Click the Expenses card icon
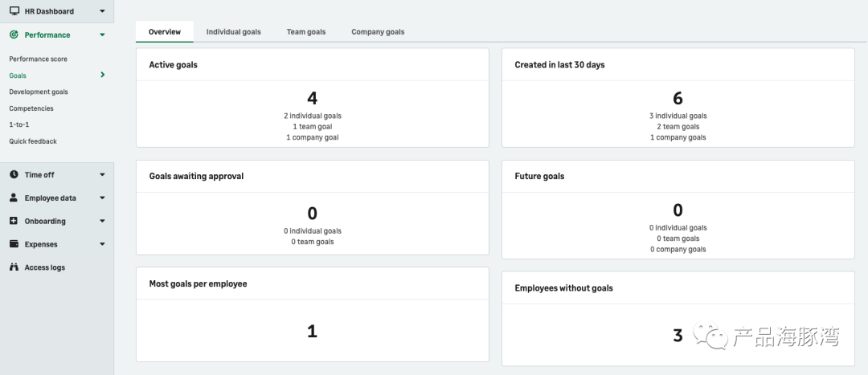Image resolution: width=868 pixels, height=375 pixels. [14, 244]
